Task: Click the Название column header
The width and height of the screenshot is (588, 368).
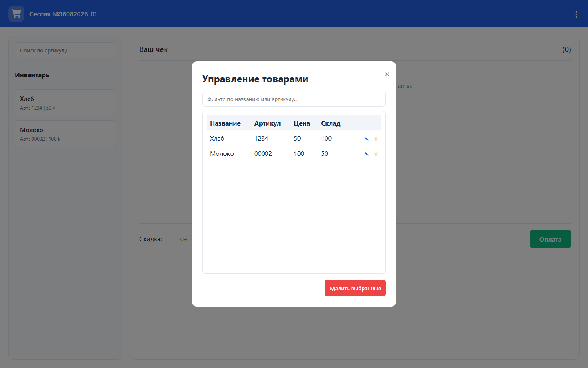Action: (225, 123)
